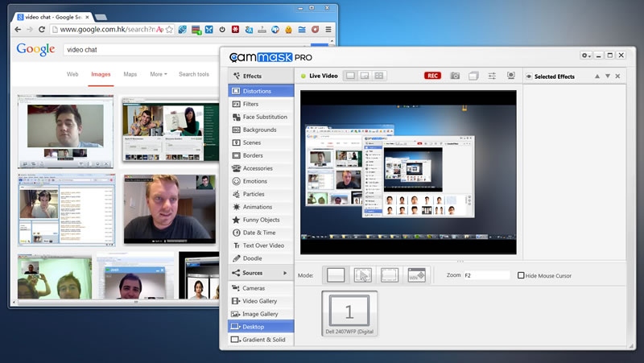
Task: Select Scenes in the effects list
Action: (261, 142)
